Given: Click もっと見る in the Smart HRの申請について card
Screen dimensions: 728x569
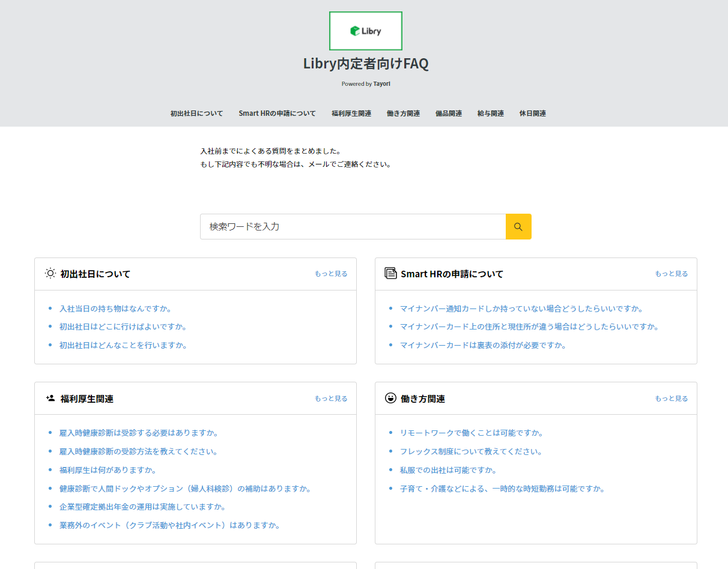Looking at the screenshot, I should pyautogui.click(x=672, y=274).
